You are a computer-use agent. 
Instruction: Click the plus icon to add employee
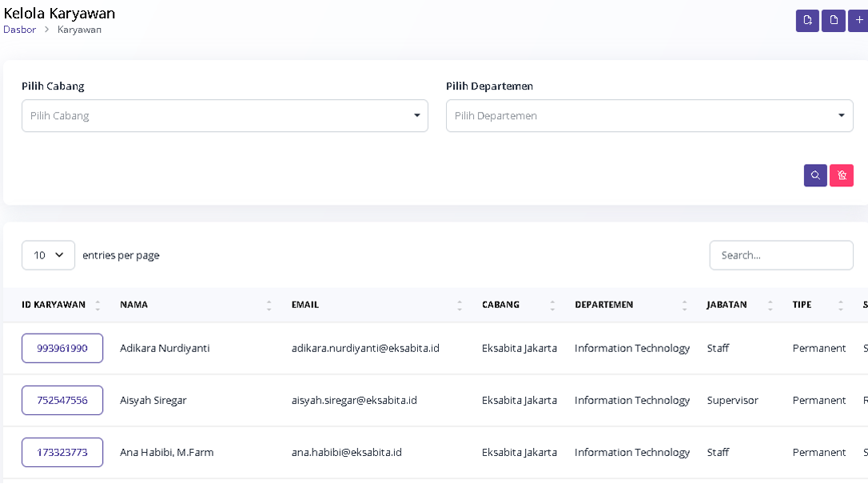tap(859, 21)
